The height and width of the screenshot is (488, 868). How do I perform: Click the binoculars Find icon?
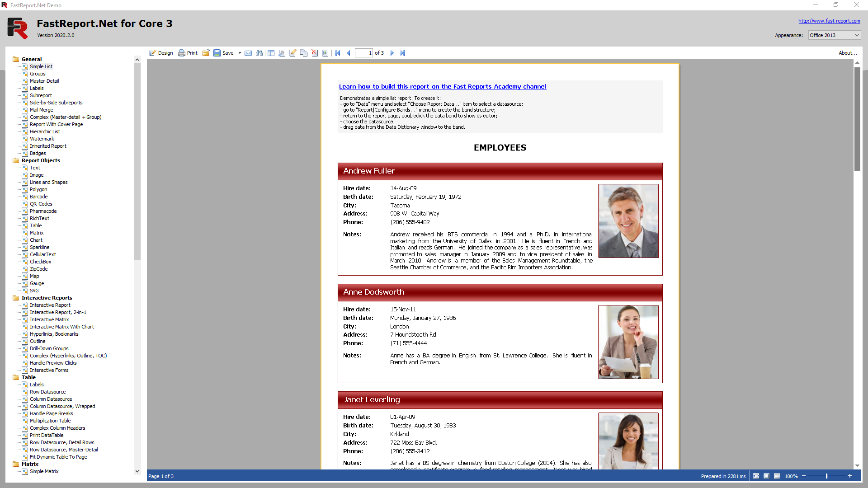point(259,53)
